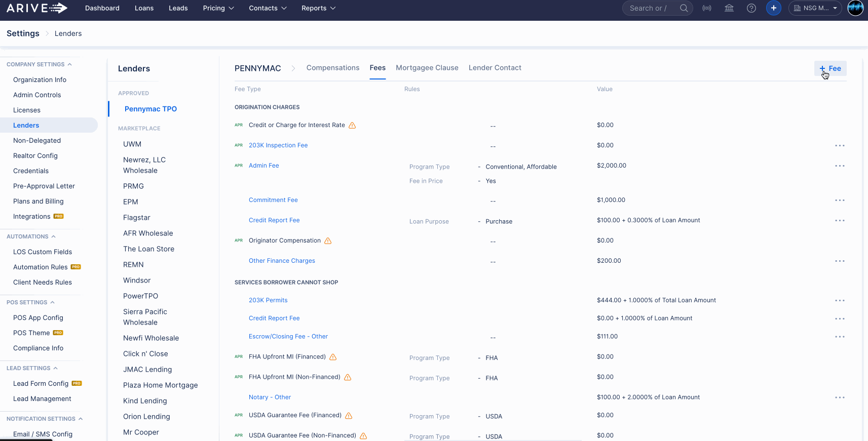Viewport: 868px width, 441px height.
Task: Expand the Reports dropdown menu
Action: click(318, 8)
